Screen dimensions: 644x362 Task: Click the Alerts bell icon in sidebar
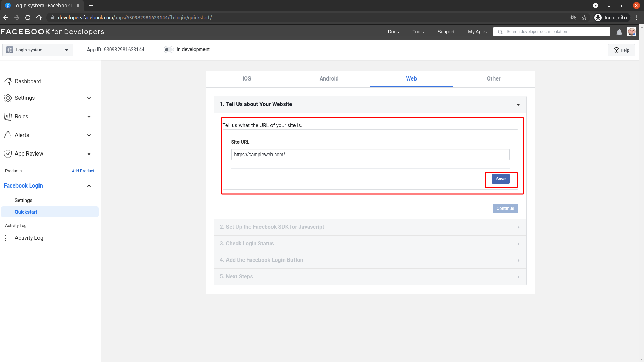(x=8, y=135)
